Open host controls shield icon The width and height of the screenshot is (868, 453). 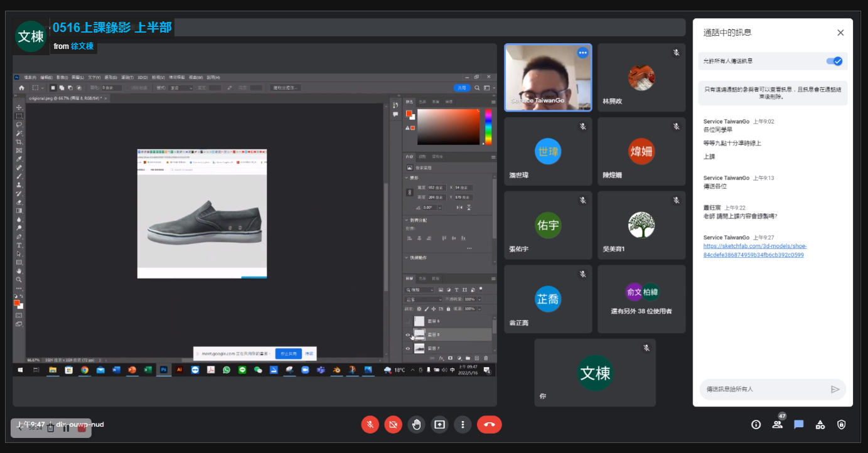(x=842, y=425)
